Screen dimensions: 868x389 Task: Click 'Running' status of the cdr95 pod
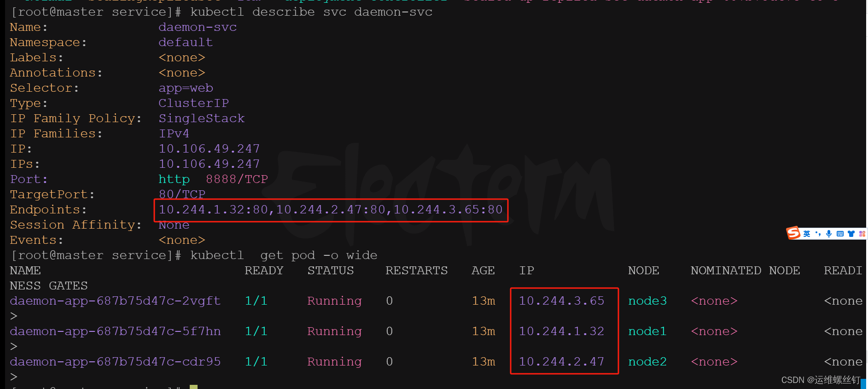pos(334,362)
